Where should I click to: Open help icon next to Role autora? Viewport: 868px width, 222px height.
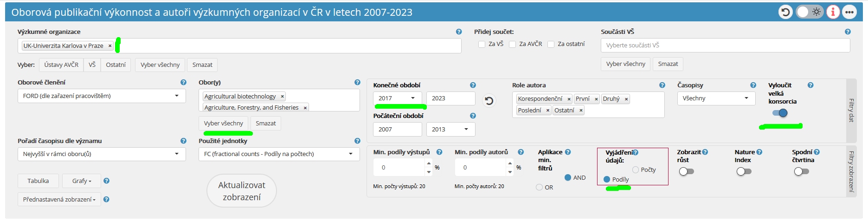tap(662, 85)
